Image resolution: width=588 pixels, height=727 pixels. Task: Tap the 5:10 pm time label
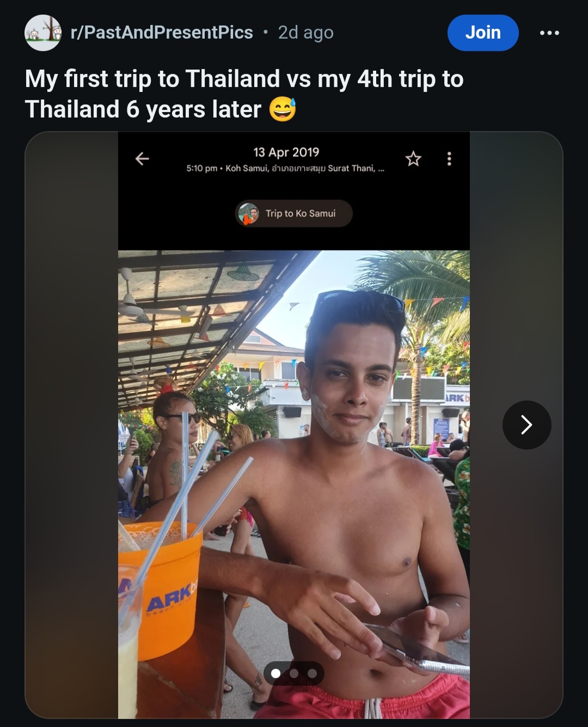coord(202,168)
